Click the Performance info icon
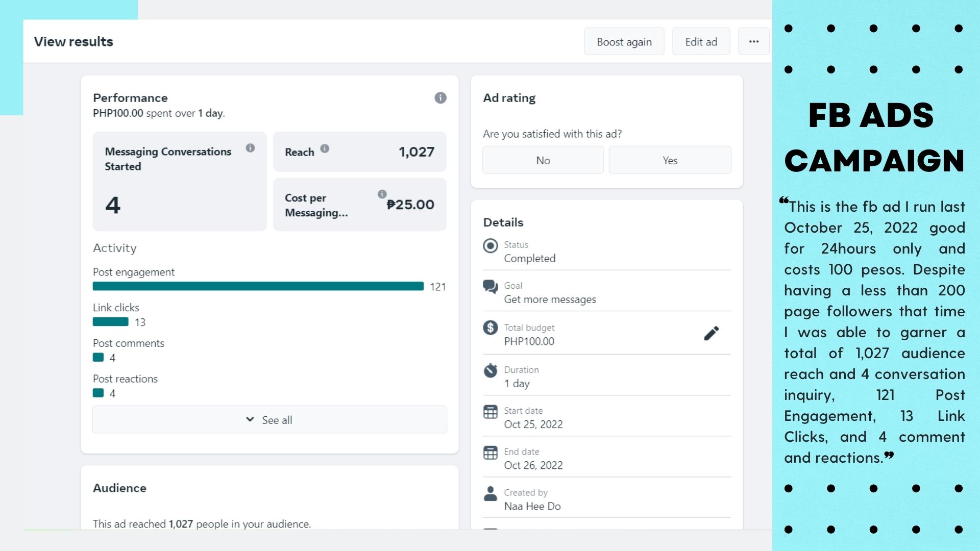The width and height of the screenshot is (980, 551). click(440, 98)
